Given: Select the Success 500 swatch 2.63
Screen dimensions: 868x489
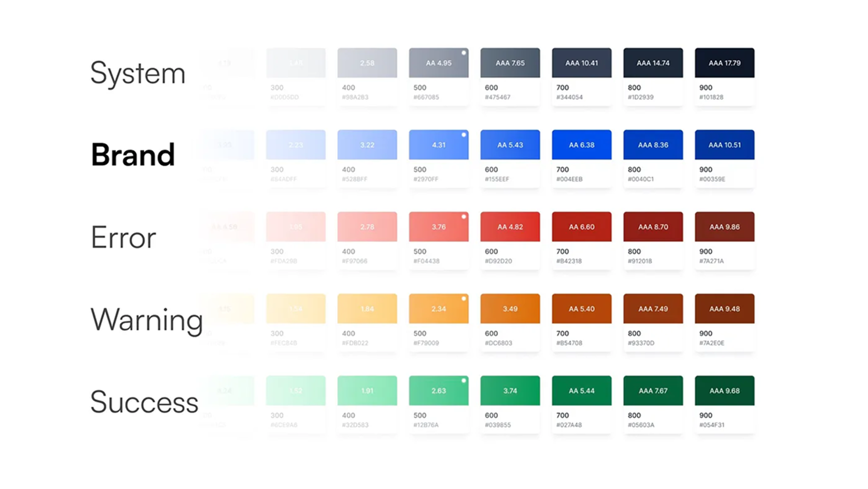Looking at the screenshot, I should (x=438, y=391).
